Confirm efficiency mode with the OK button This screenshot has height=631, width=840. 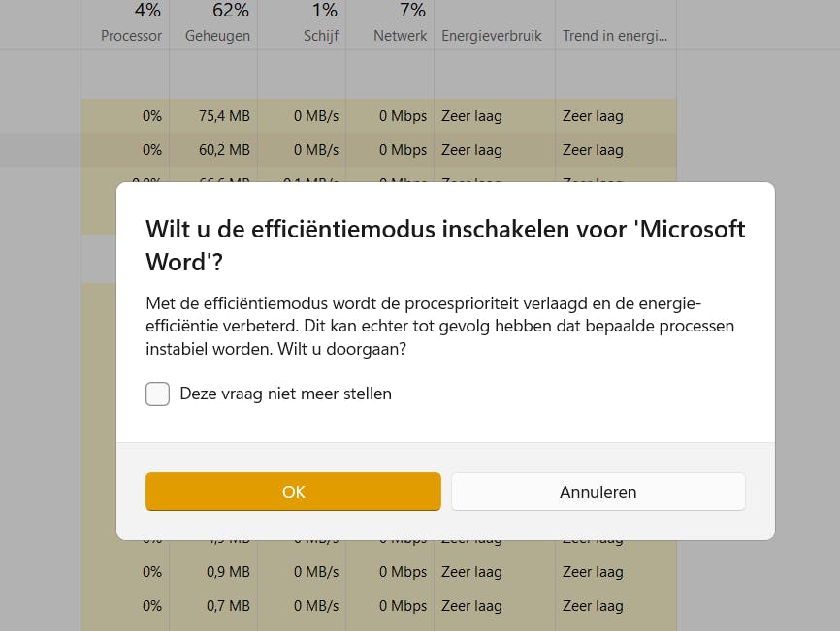293,491
